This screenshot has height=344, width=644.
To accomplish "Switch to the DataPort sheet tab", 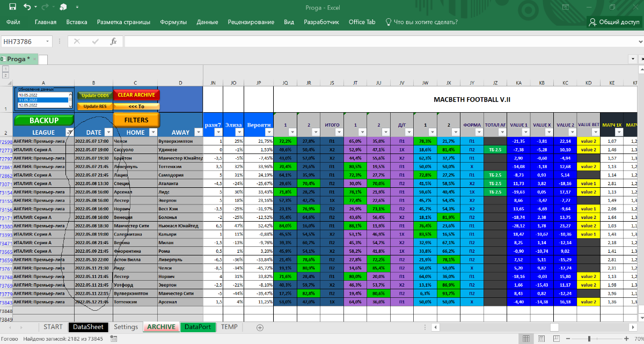I will click(x=199, y=327).
